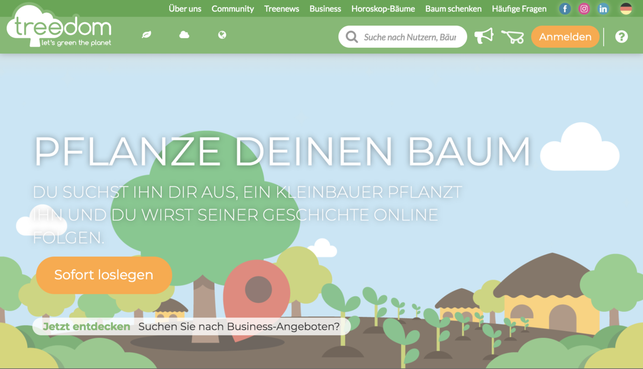The width and height of the screenshot is (643, 369).
Task: Click the Sofort loslegen button
Action: pos(104,275)
